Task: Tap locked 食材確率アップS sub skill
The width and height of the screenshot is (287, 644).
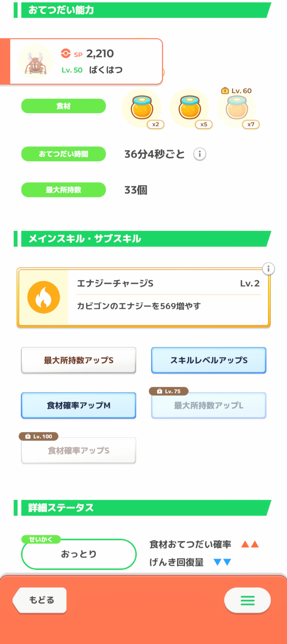Action: coord(79,451)
